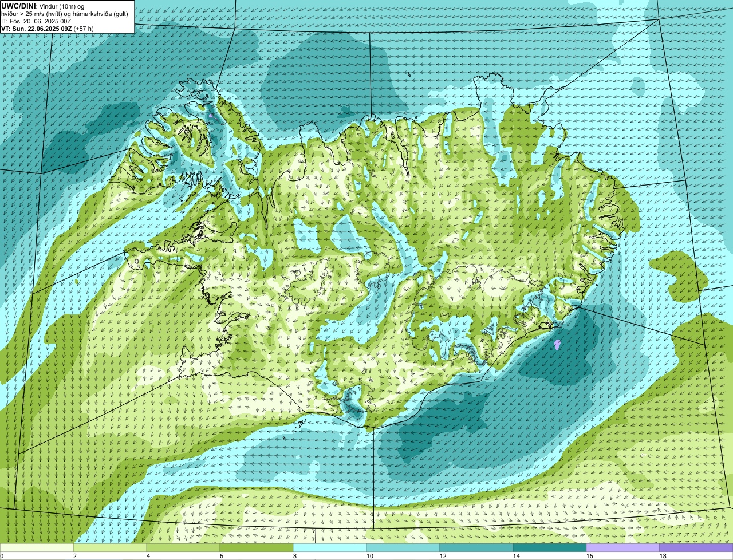Click the scale label '2'
733x560 pixels.
pos(75,556)
